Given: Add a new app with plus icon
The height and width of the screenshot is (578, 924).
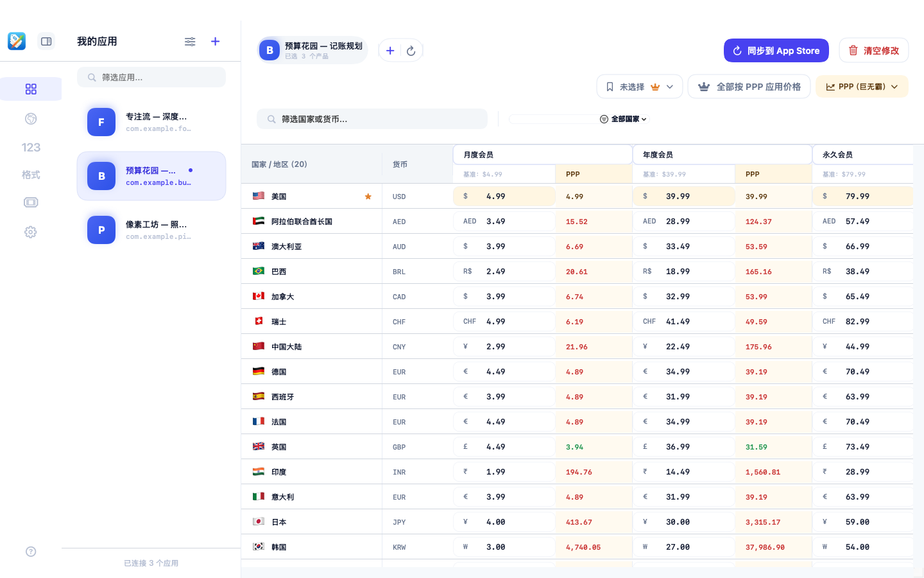Looking at the screenshot, I should (x=216, y=41).
